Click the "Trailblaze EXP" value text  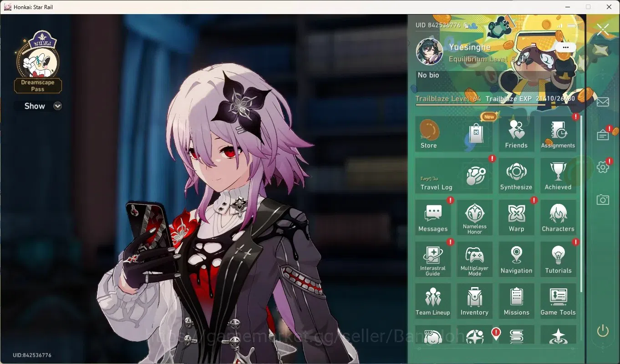click(530, 99)
